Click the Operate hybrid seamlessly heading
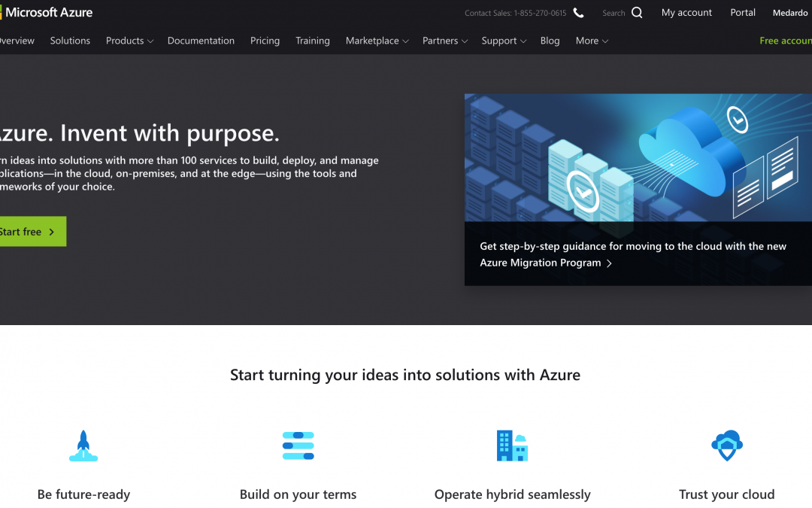The height and width of the screenshot is (508, 812). tap(512, 494)
